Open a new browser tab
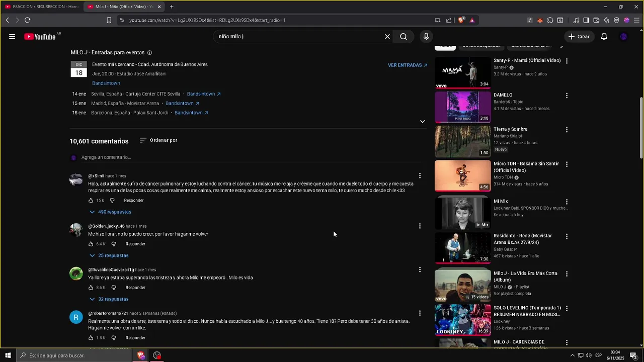 click(x=172, y=7)
